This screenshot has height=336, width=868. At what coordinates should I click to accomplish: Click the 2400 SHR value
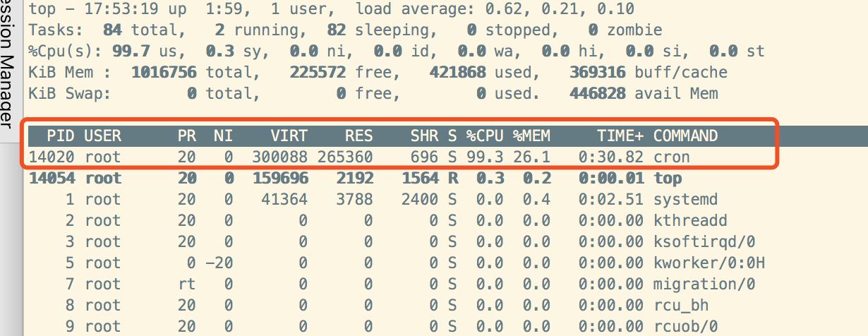[x=420, y=199]
